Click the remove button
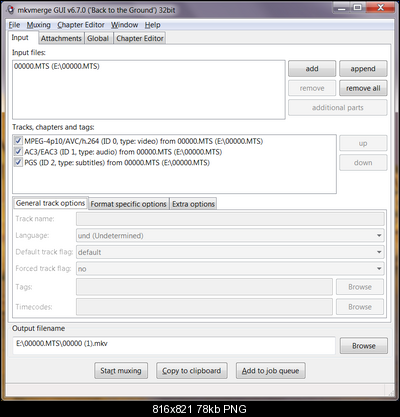Image resolution: width=400 pixels, height=417 pixels. tap(312, 88)
